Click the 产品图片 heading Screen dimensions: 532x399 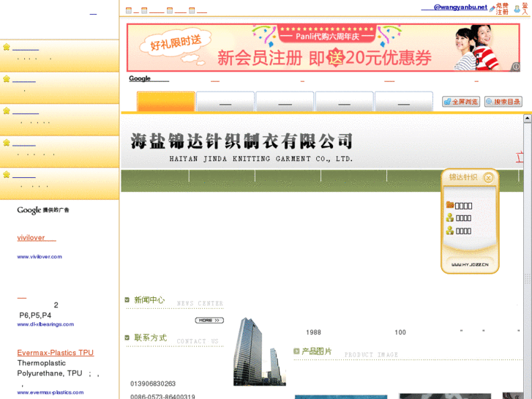(317, 351)
